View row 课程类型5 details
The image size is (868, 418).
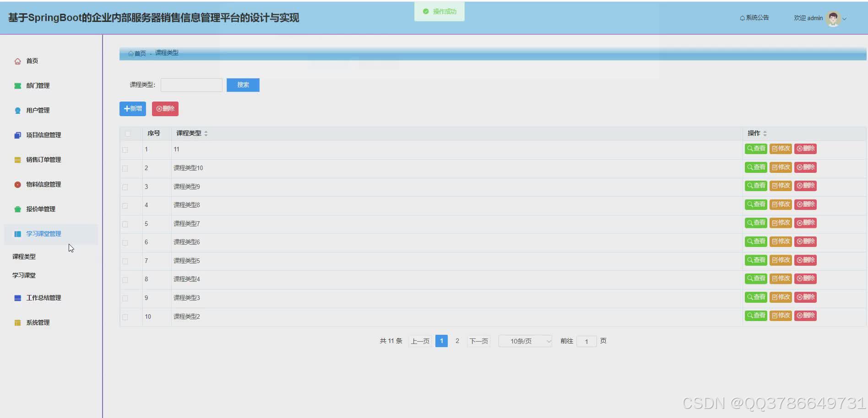click(756, 260)
